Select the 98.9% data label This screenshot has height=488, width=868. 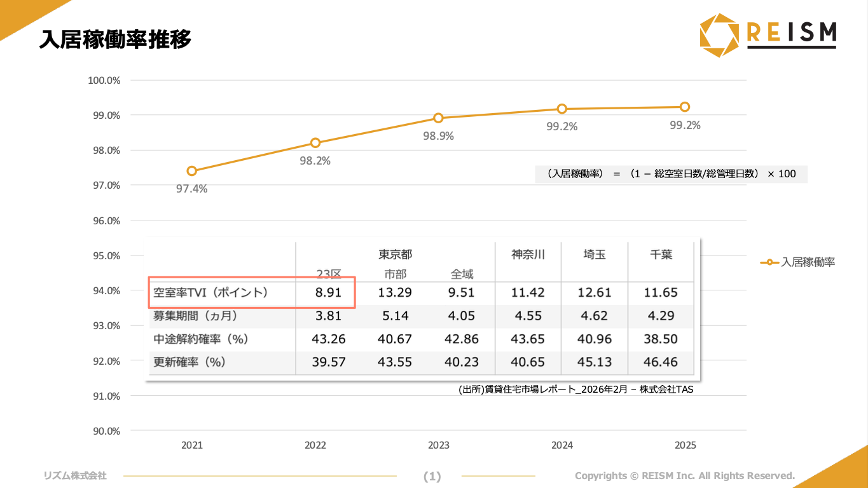pos(438,136)
